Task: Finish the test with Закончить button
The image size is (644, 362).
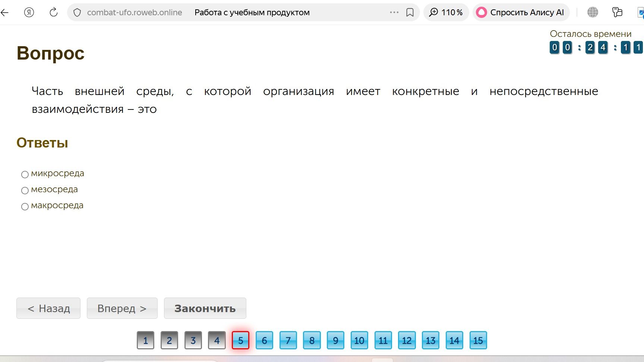Action: coord(205,308)
